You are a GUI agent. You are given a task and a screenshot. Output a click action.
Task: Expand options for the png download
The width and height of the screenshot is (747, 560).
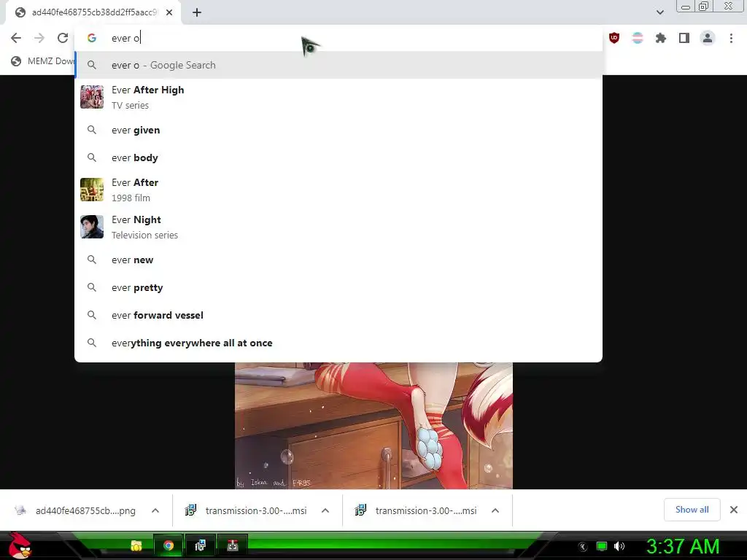click(x=155, y=510)
